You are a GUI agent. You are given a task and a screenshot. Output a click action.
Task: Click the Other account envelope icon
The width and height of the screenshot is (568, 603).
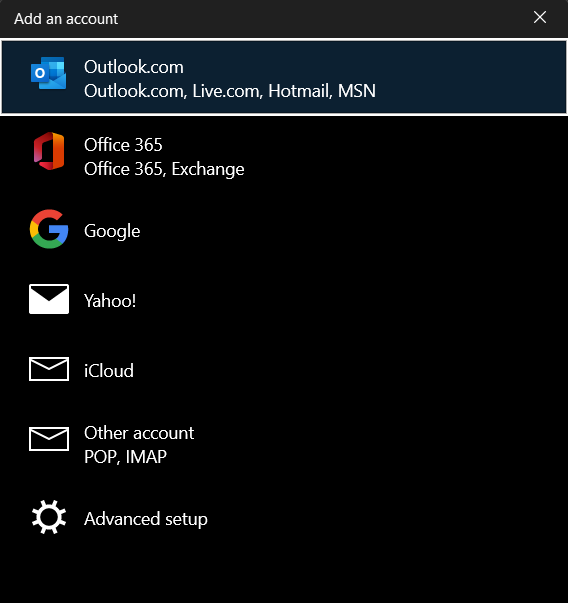(x=49, y=438)
